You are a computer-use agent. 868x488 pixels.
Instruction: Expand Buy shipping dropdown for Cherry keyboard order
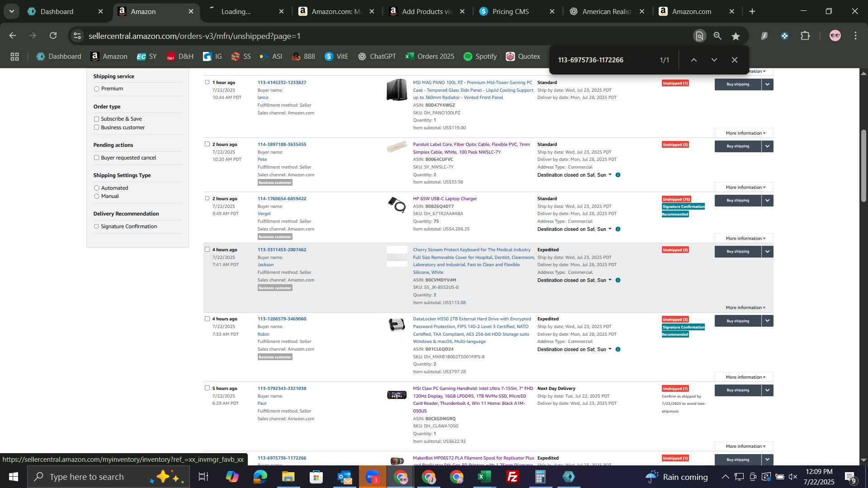pyautogui.click(x=767, y=252)
